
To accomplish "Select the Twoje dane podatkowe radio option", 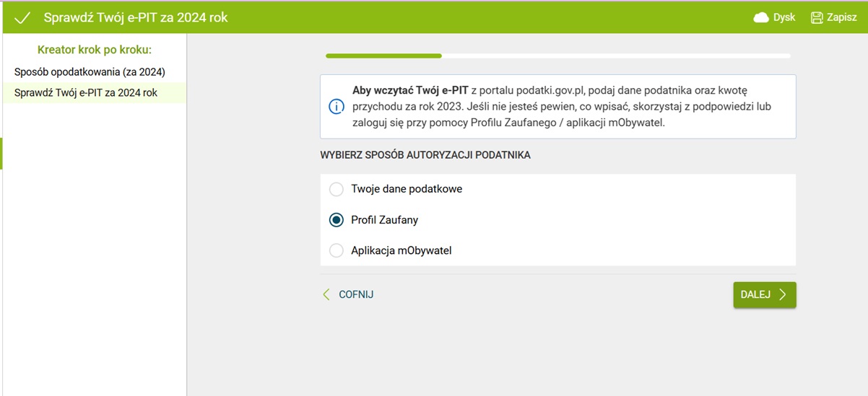I will (x=336, y=189).
